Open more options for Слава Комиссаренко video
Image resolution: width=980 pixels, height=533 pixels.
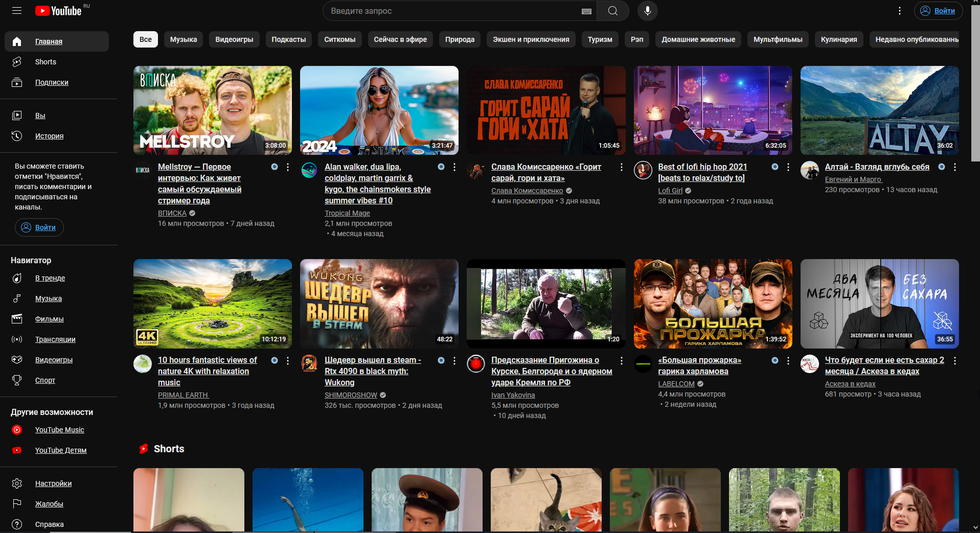click(622, 167)
